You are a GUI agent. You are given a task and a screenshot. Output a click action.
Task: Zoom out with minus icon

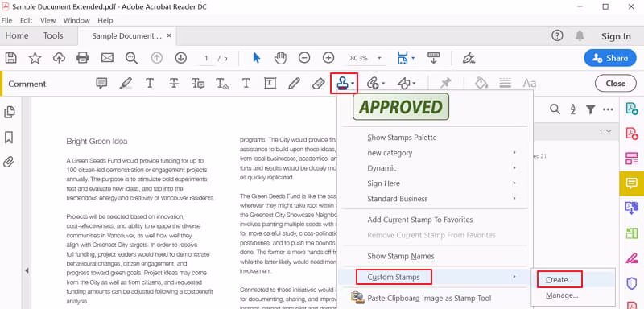(304, 58)
